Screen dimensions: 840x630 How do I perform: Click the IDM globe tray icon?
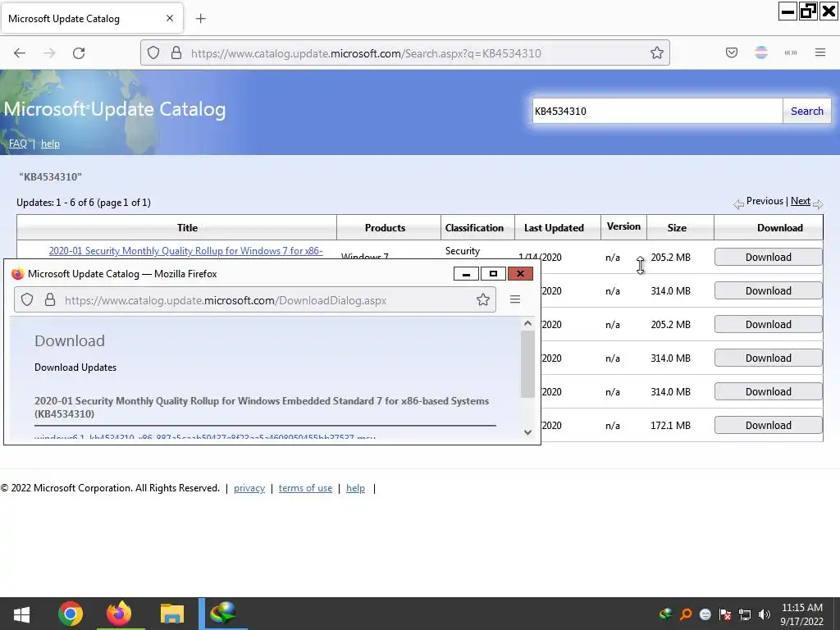pyautogui.click(x=665, y=614)
